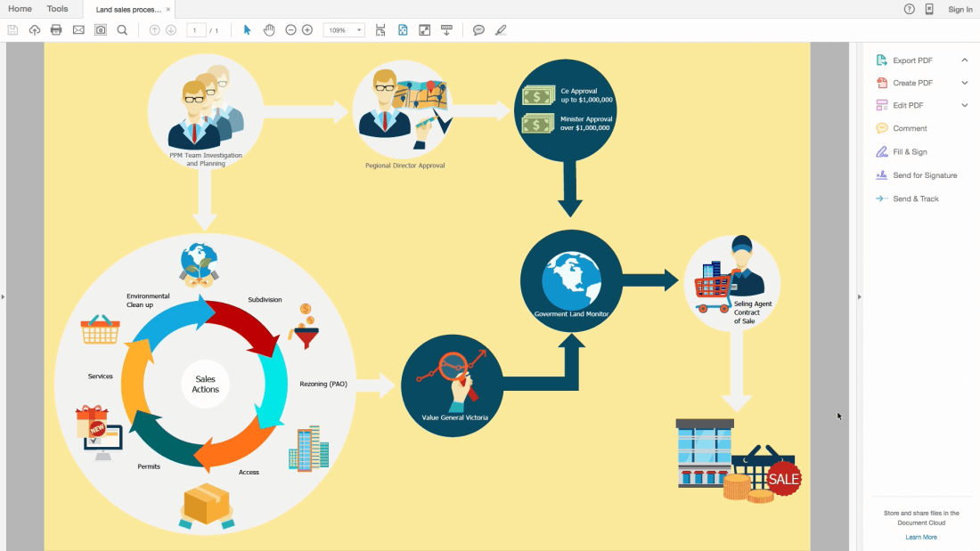Go to the previous page with the up arrow
Viewport: 980px width, 551px height.
154,30
